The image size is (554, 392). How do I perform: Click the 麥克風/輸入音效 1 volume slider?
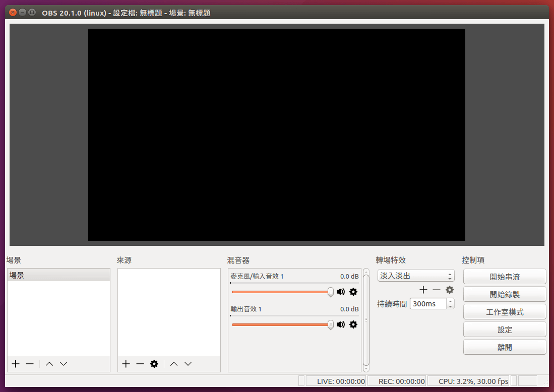(x=281, y=292)
